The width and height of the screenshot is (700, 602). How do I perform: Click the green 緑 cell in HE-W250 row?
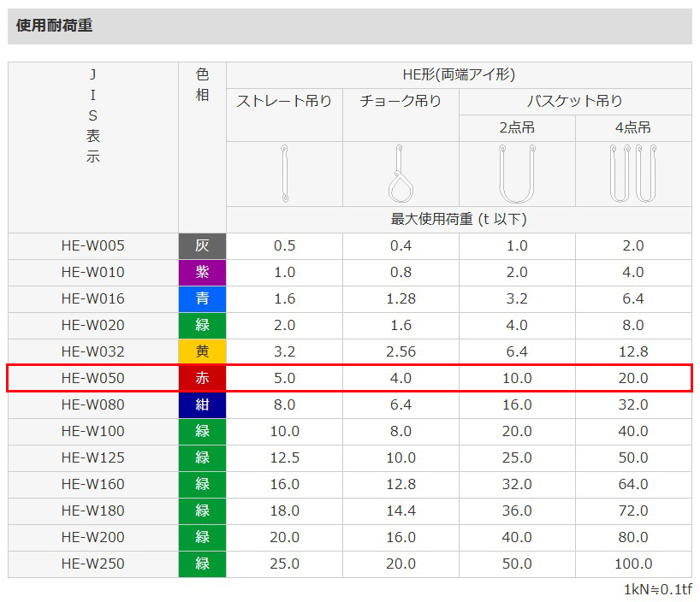click(202, 564)
